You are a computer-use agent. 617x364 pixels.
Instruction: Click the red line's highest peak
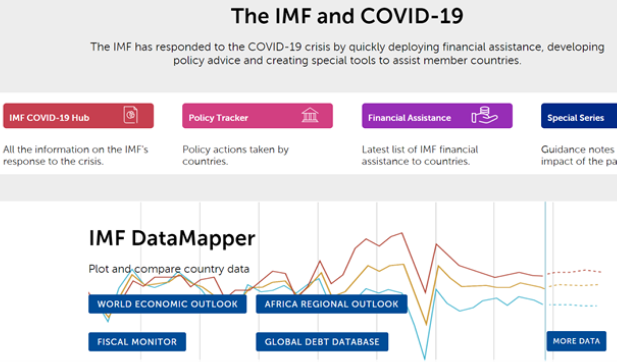[x=402, y=233]
